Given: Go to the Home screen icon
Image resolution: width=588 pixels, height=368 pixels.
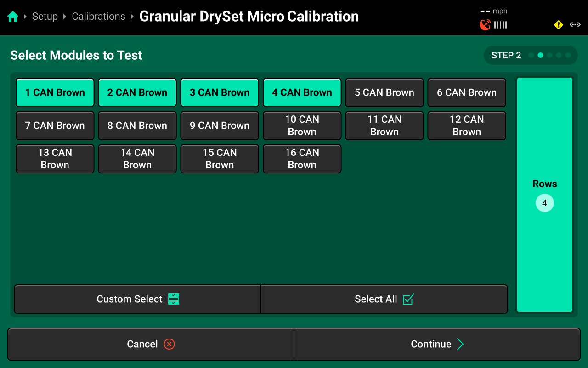Looking at the screenshot, I should [13, 17].
